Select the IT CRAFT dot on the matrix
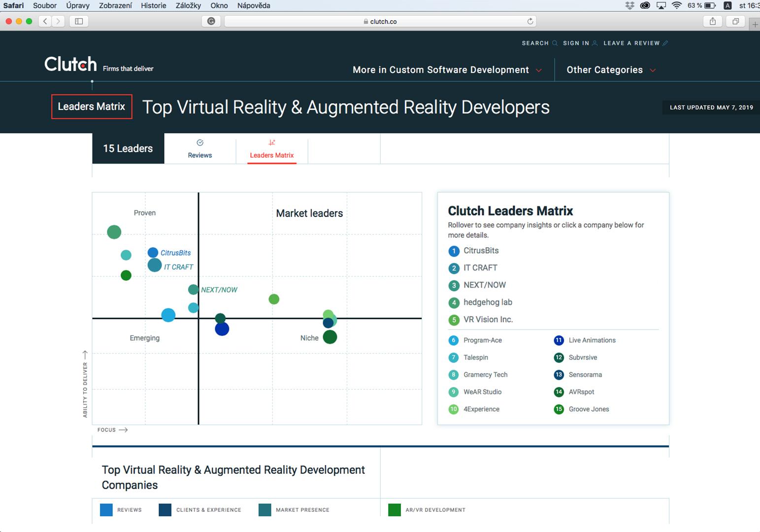 (155, 265)
